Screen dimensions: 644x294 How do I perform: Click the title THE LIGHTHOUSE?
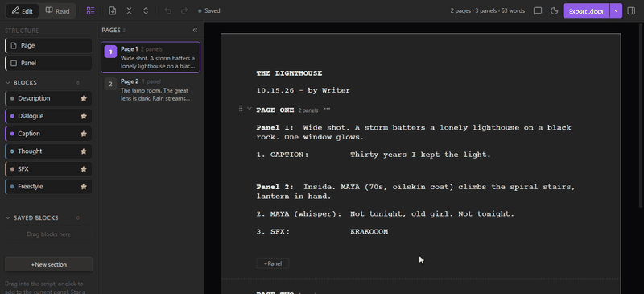pos(289,73)
